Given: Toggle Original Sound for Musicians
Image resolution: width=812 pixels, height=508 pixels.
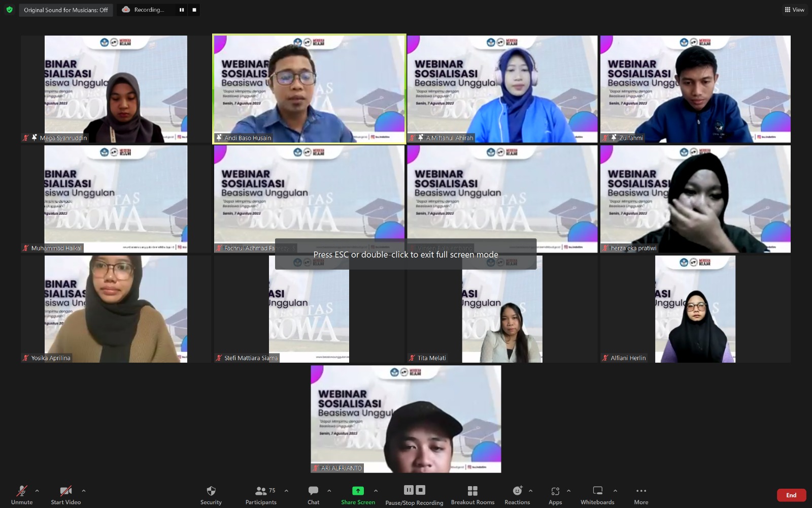Looking at the screenshot, I should point(65,9).
